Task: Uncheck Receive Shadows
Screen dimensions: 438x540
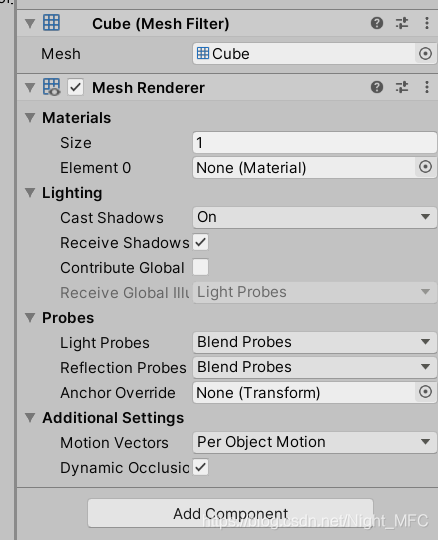Action: [200, 242]
